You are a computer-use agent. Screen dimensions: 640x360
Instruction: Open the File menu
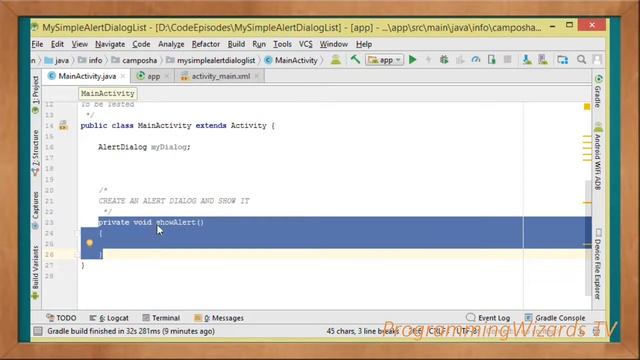click(x=37, y=44)
